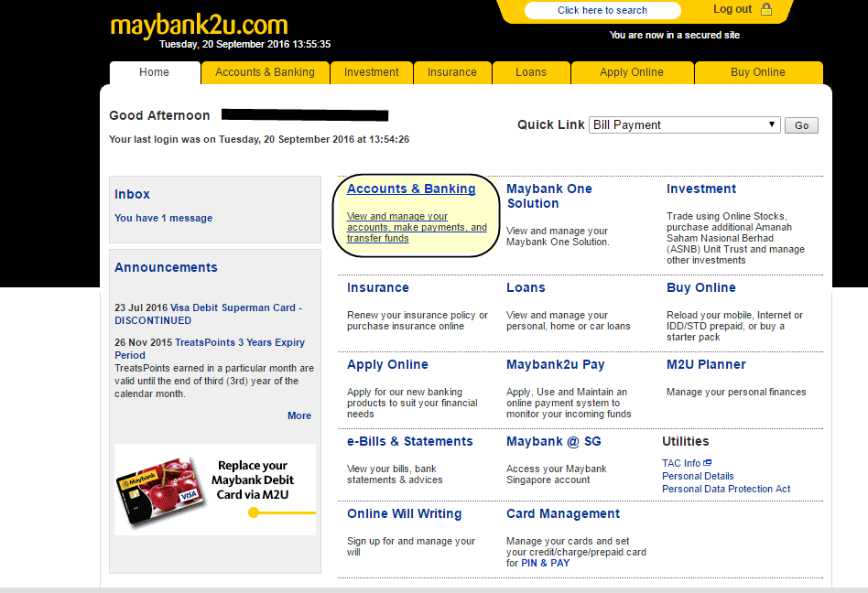868x593 pixels.
Task: Click the Utilities heading
Action: [x=685, y=441]
